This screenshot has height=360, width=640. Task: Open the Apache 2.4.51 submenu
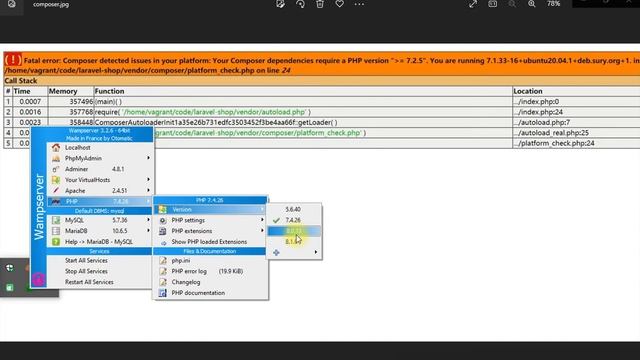[x=100, y=191]
